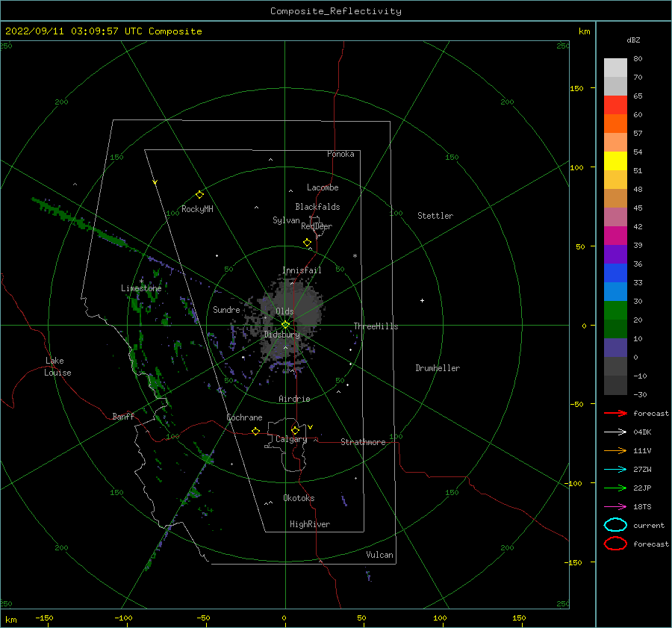The image size is (672, 628).
Task: Select the Sundre label
Action: pos(226,309)
